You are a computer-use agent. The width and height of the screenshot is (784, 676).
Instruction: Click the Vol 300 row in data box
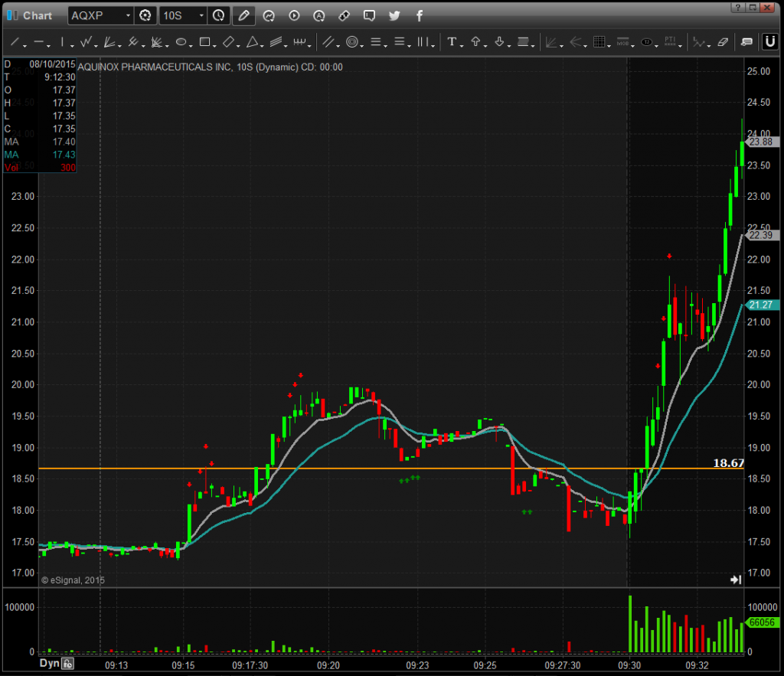coord(40,168)
